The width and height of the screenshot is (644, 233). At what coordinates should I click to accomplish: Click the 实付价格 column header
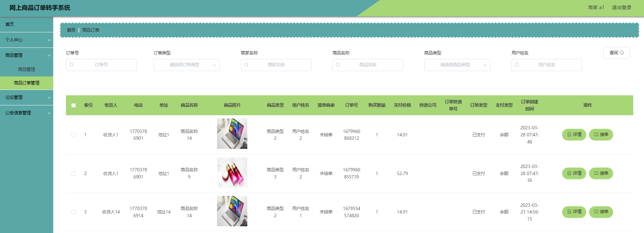coord(402,105)
